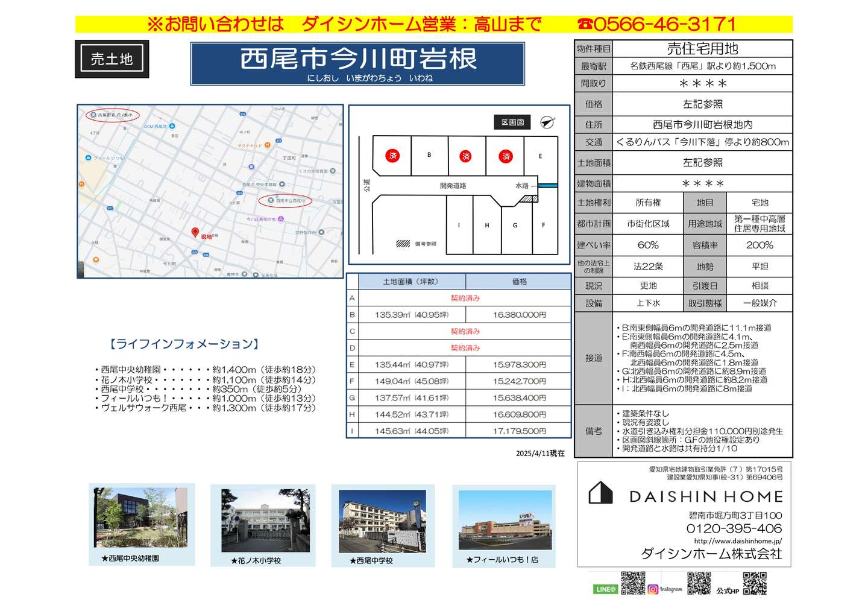Click the ヴェルサウォーク西尾 distance line
The image size is (868, 614).
[205, 408]
